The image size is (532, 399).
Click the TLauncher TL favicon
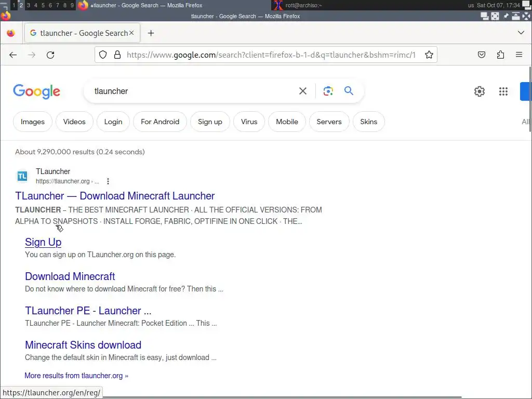22,176
